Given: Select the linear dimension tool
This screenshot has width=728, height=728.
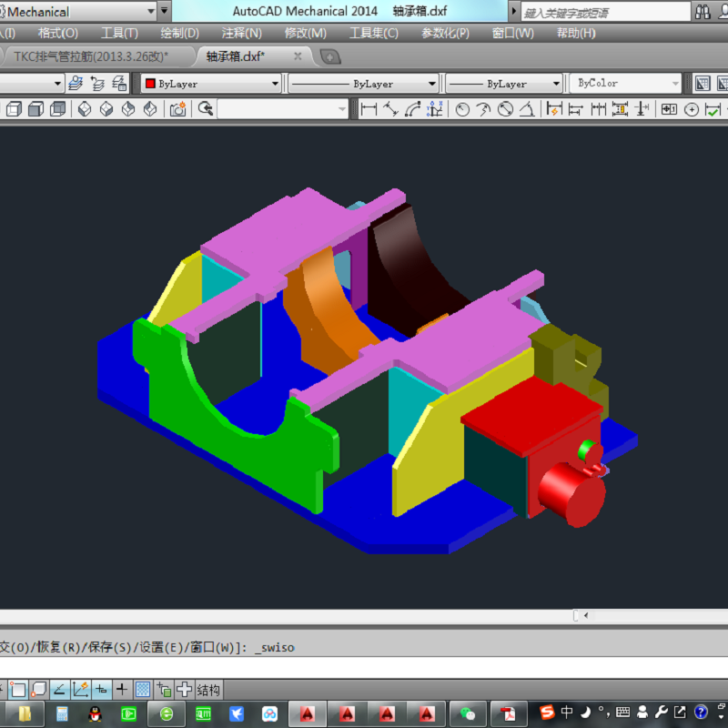Looking at the screenshot, I should (x=369, y=109).
